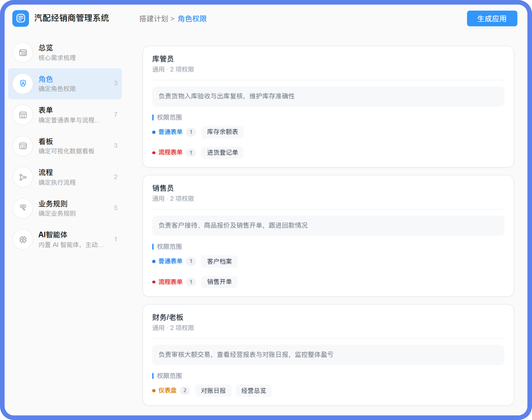This screenshot has height=420, width=532.
Task: Click the 财务/老板 description text box
Action: tap(328, 355)
